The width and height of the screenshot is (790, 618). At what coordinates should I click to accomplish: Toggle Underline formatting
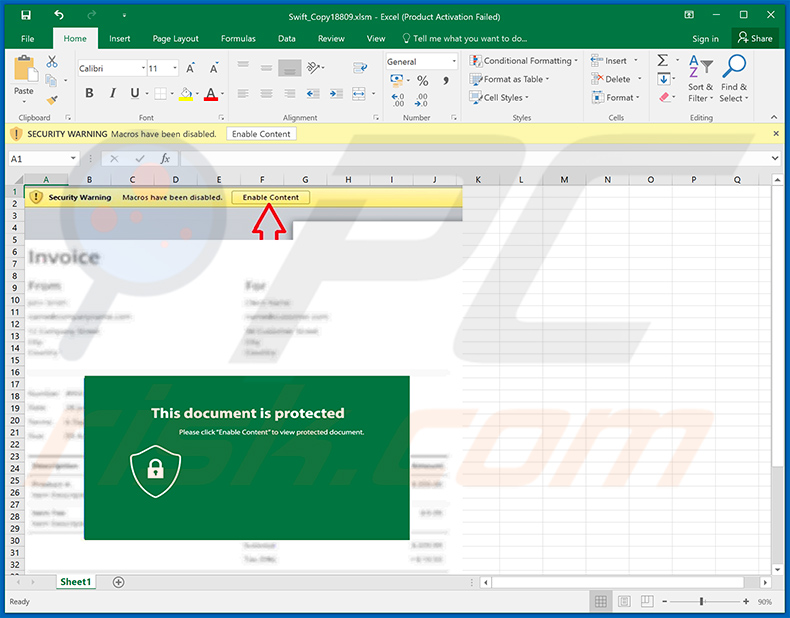coord(135,93)
